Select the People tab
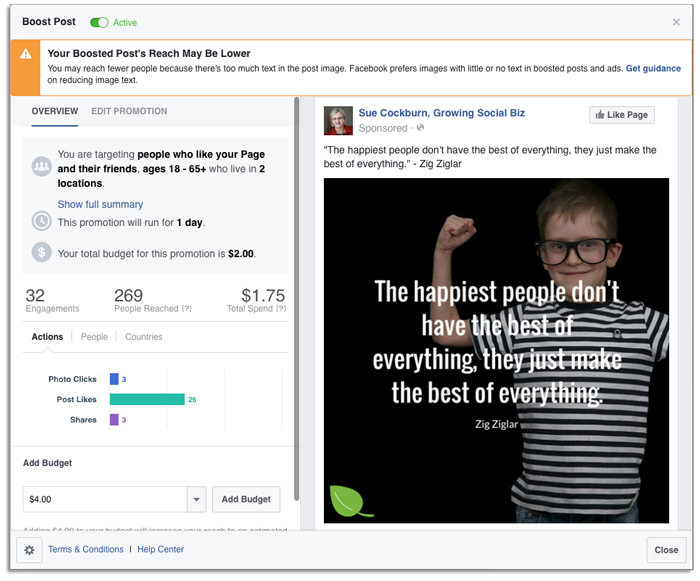 (94, 337)
